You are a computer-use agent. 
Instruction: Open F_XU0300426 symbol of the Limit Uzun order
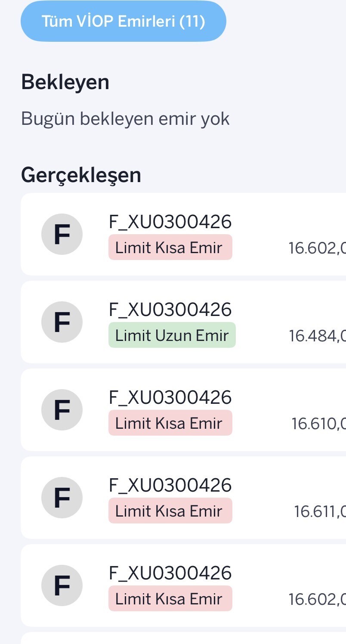pos(170,310)
